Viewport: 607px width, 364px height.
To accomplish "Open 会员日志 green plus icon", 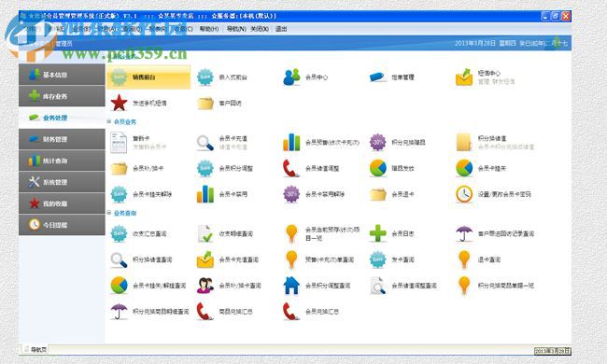I will click(377, 233).
